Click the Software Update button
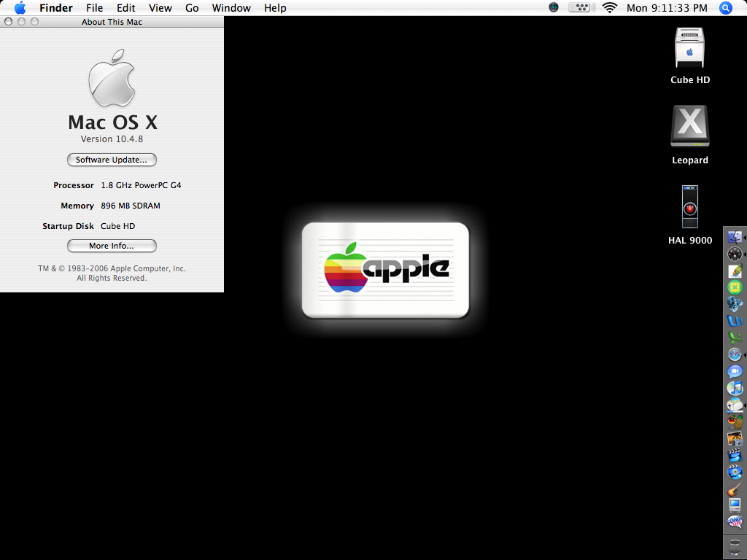The height and width of the screenshot is (560, 747). 112,160
